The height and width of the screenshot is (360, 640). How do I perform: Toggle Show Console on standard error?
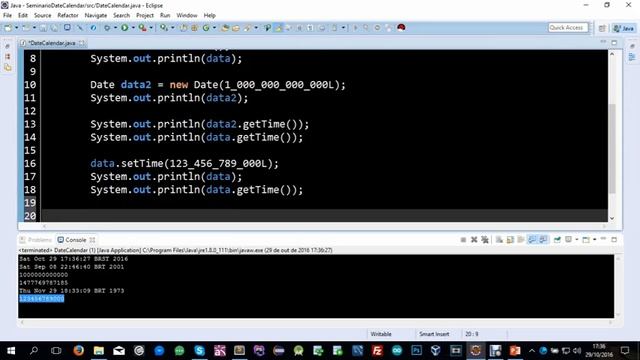pyautogui.click(x=543, y=240)
